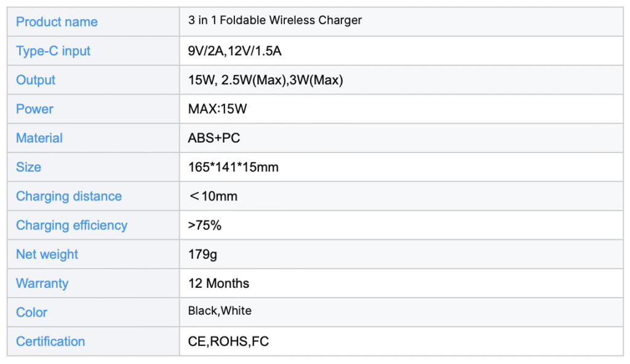Select the Material label cell
Viewport: 630px width, 364px height.
[39, 138]
